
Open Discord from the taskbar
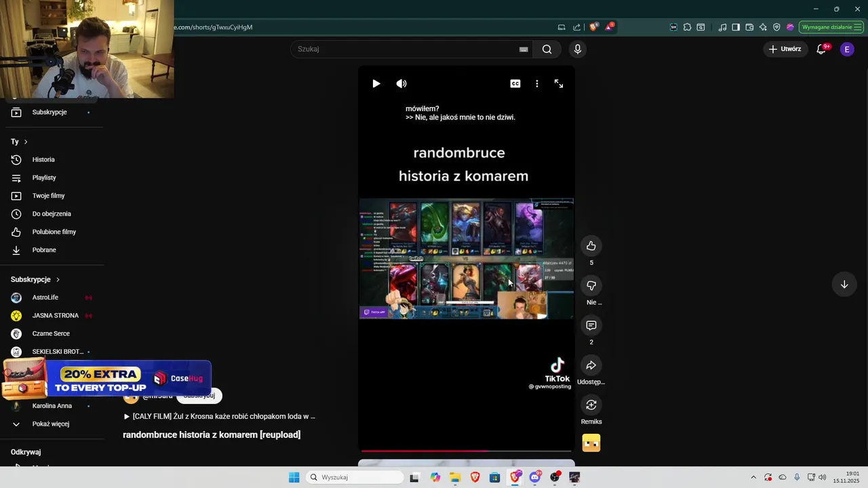click(x=535, y=477)
